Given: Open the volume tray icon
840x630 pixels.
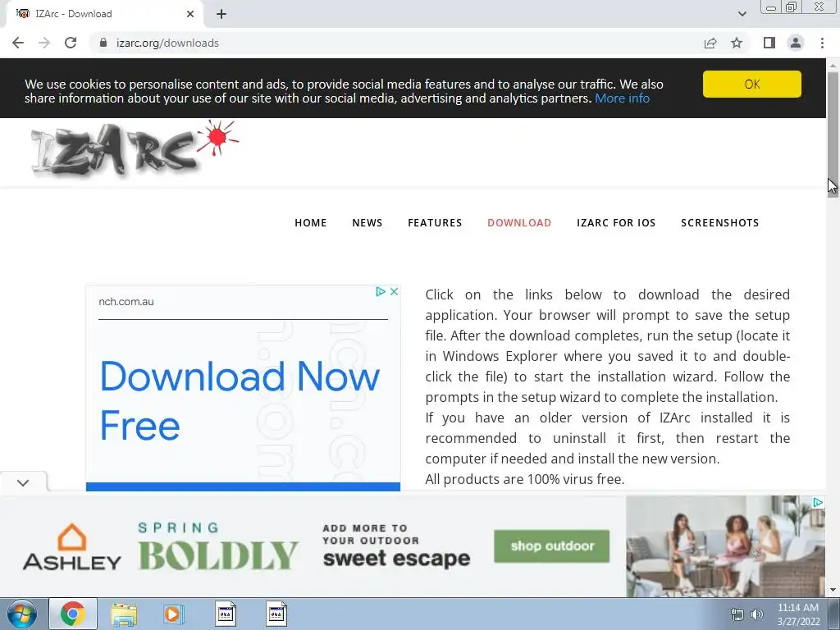Looking at the screenshot, I should tap(757, 614).
